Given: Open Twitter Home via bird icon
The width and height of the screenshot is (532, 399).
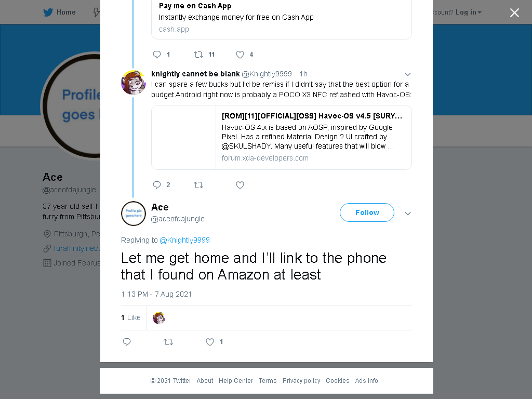Looking at the screenshot, I should pyautogui.click(x=48, y=12).
